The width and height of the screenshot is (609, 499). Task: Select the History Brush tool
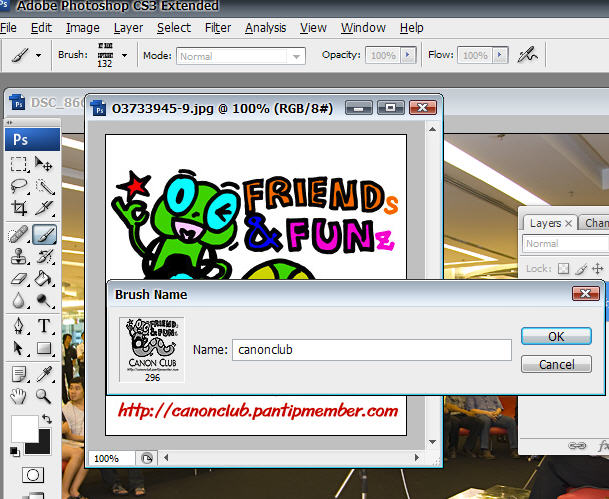pyautogui.click(x=44, y=256)
